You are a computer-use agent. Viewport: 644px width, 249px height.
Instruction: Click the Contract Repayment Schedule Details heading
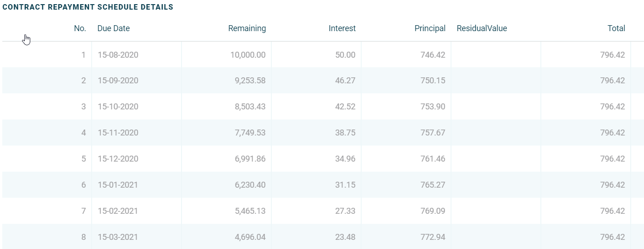88,7
